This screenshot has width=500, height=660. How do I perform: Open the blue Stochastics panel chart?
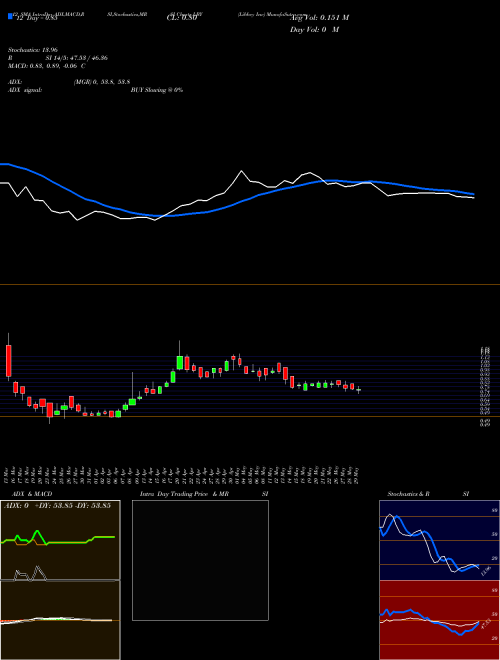click(x=439, y=540)
